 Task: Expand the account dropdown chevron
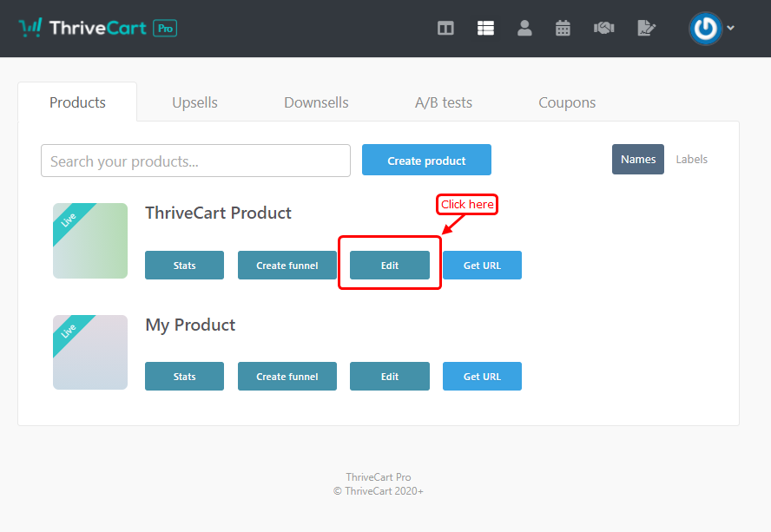[731, 28]
